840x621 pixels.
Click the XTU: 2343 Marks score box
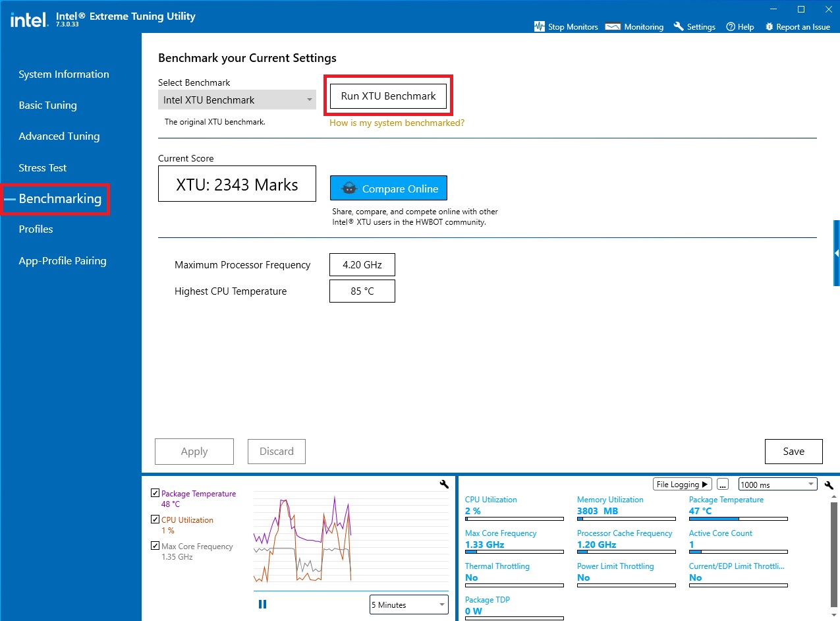237,184
